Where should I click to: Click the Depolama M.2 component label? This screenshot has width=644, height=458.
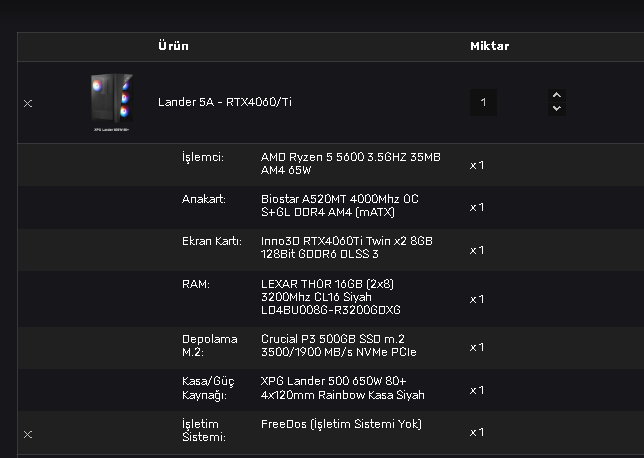(209, 346)
